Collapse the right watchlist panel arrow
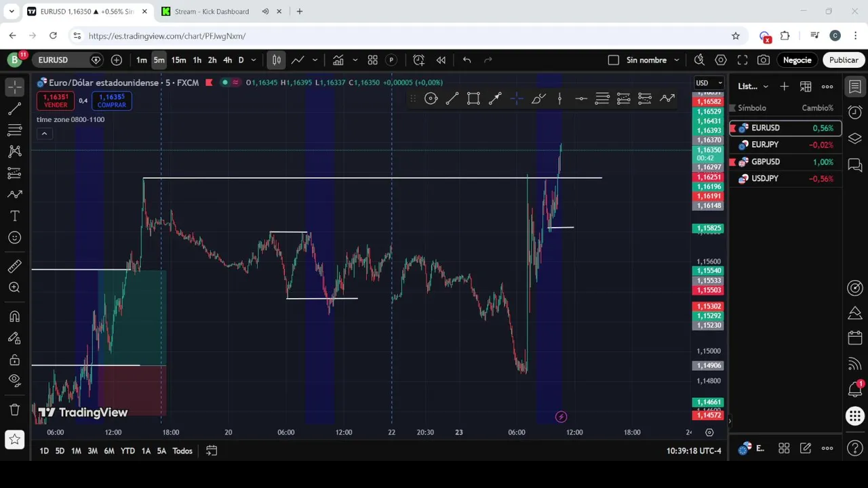This screenshot has width=868, height=488. [730, 422]
